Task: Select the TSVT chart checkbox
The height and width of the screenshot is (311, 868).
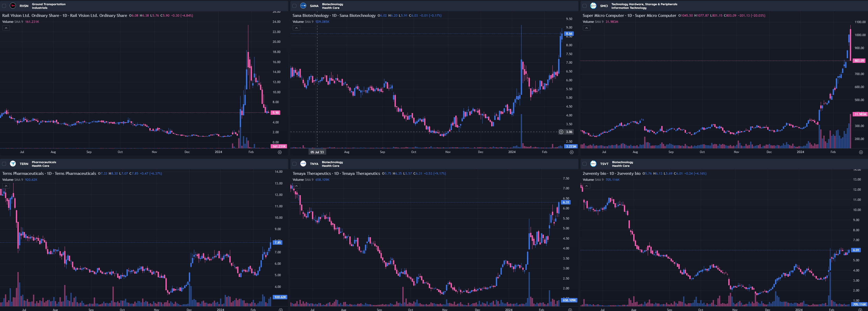Action: pyautogui.click(x=584, y=164)
